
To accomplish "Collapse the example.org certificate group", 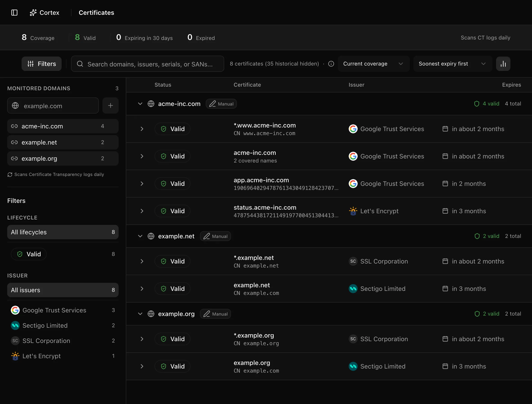I will [140, 314].
